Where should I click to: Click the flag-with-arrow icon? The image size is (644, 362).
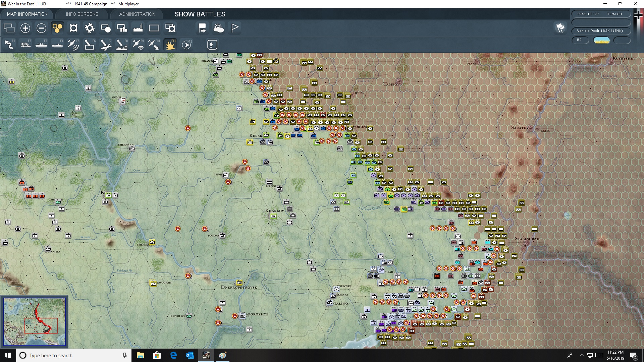202,28
